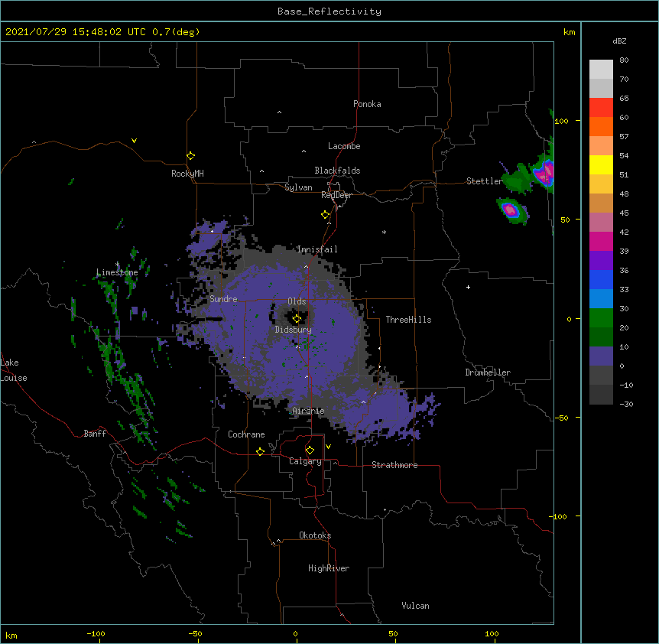Click the dBZ legend label
The width and height of the screenshot is (659, 644).
click(x=619, y=41)
